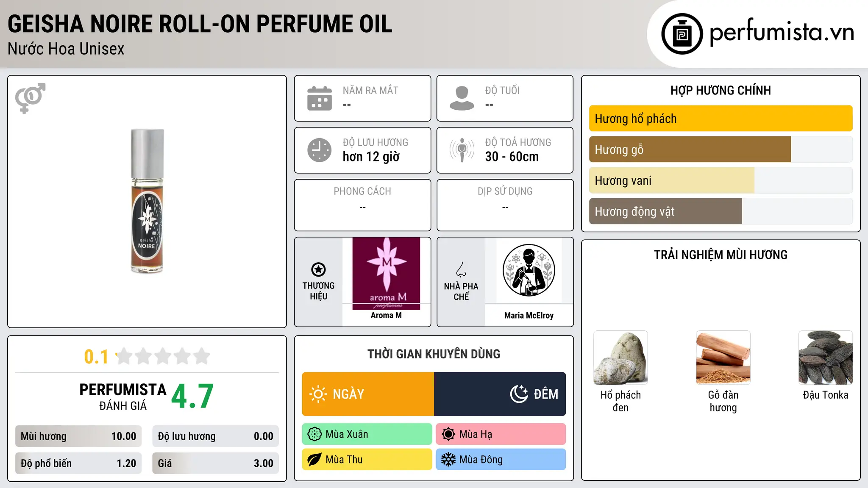Click the sillage icon beside Độ Toả Hương
The width and height of the screenshot is (868, 488).
pos(462,150)
